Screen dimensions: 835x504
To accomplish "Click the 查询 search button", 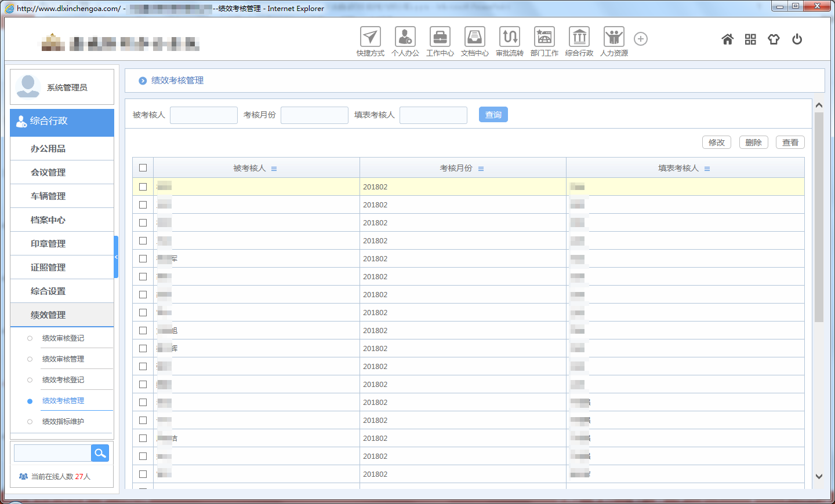I will coord(493,115).
